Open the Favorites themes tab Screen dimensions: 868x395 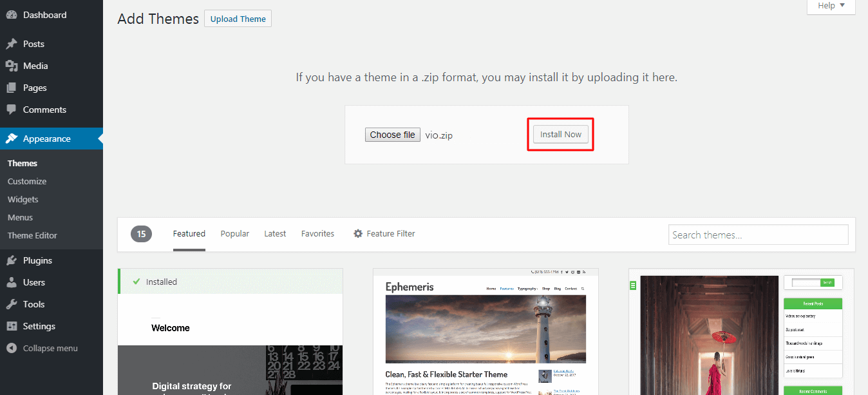pyautogui.click(x=317, y=234)
